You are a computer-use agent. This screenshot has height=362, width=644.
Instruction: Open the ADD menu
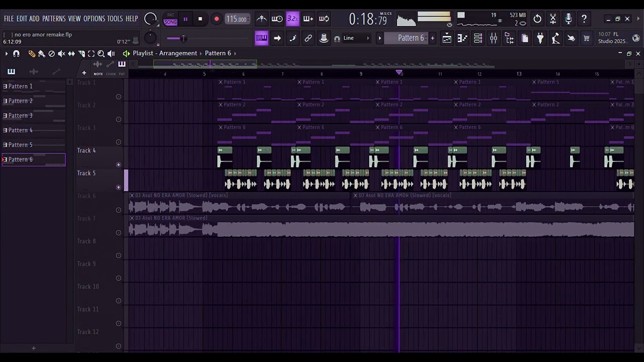(34, 19)
